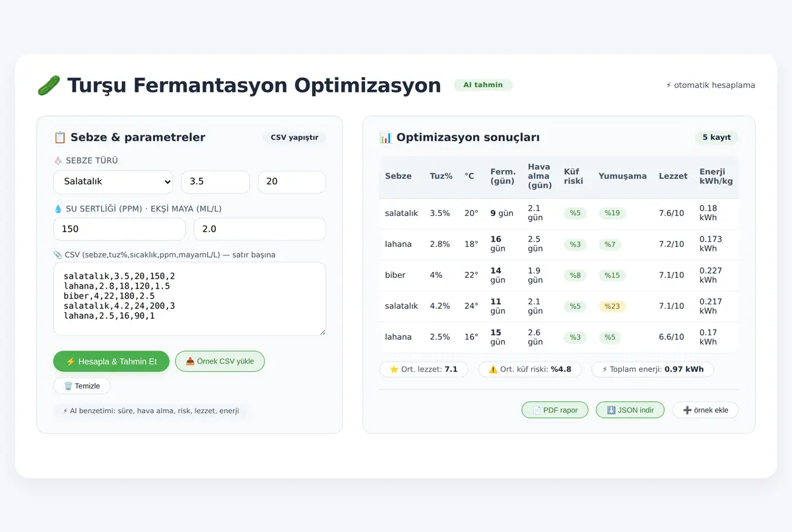Viewport: 792px width, 532px height.
Task: Add a sample with örnek ekle
Action: tap(706, 410)
